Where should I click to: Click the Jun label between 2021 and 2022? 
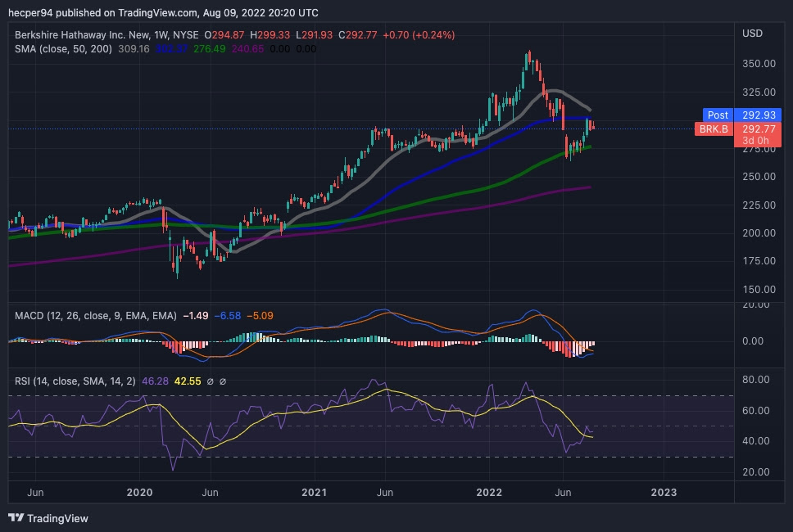coord(385,492)
